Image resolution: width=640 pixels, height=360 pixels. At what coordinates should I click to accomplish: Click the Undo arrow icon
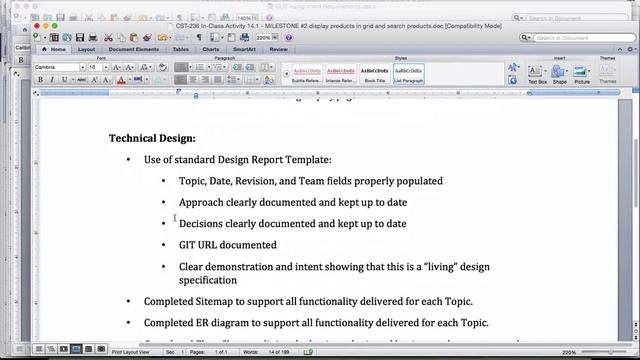click(x=162, y=38)
